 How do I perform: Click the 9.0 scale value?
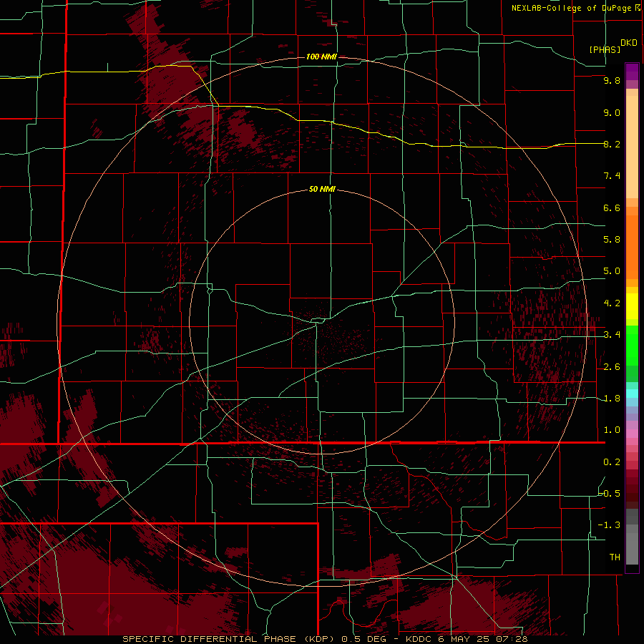point(612,112)
